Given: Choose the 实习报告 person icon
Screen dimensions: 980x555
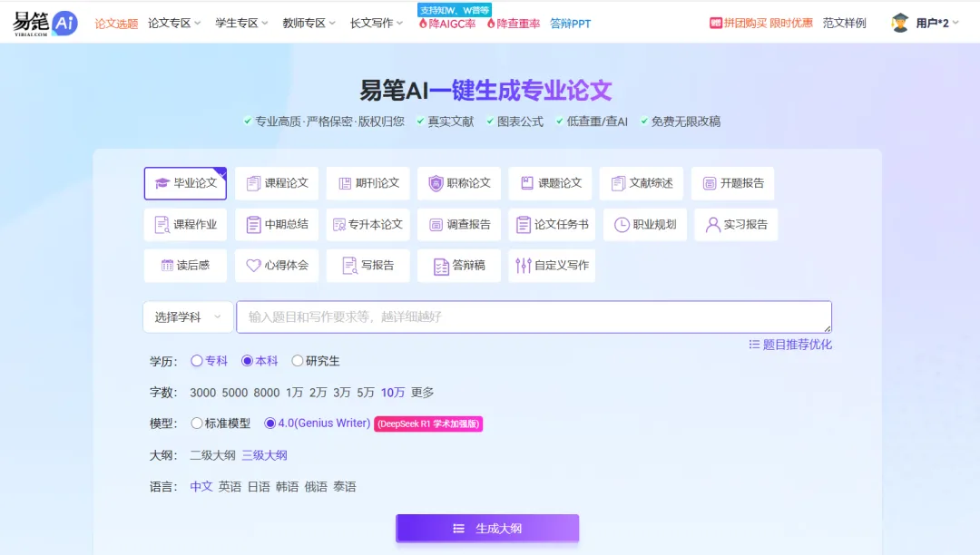Looking at the screenshot, I should click(712, 225).
